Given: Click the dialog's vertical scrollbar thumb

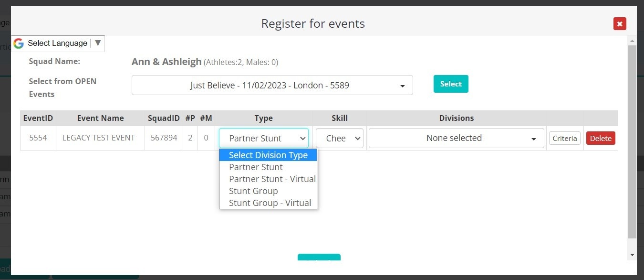Looking at the screenshot, I should click(632, 141).
